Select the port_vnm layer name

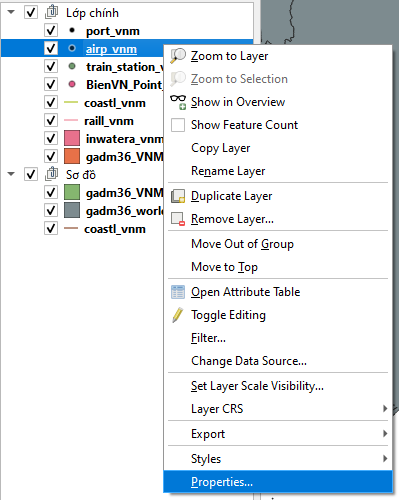pyautogui.click(x=113, y=31)
